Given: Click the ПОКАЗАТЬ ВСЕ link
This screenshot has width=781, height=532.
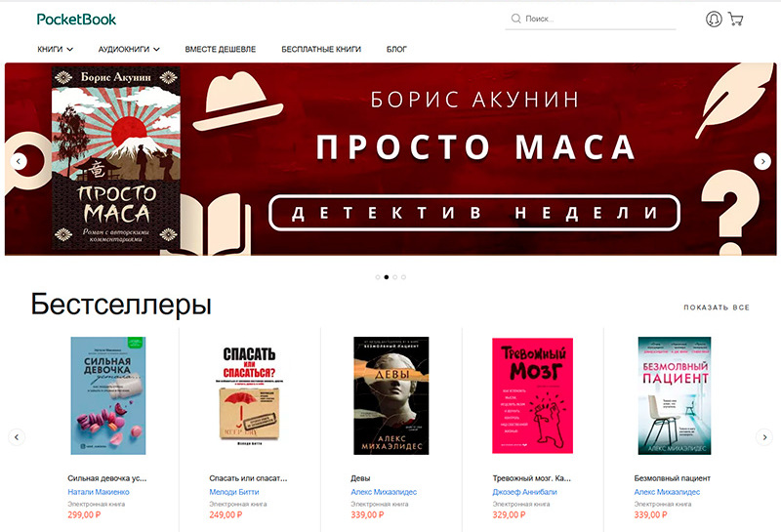Looking at the screenshot, I should tap(717, 307).
